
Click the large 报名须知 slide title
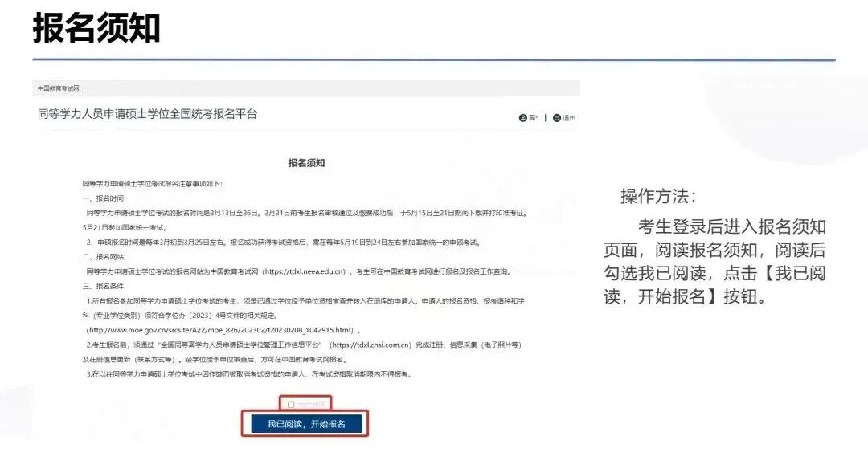tap(96, 28)
